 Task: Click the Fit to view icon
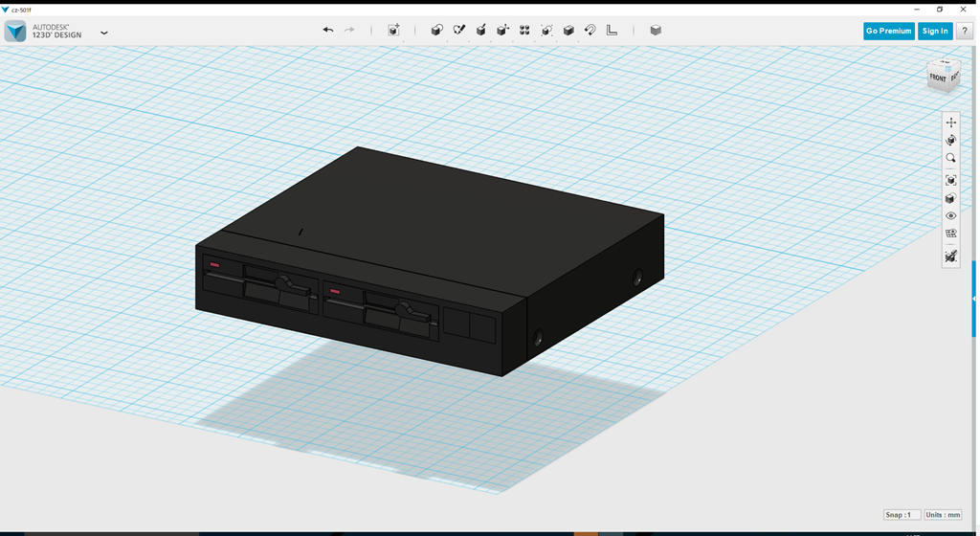coord(950,180)
